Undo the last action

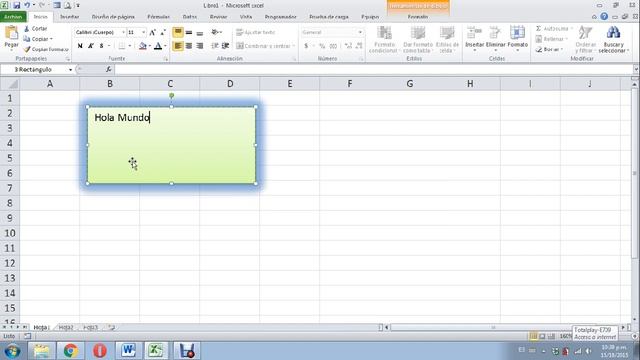27,6
